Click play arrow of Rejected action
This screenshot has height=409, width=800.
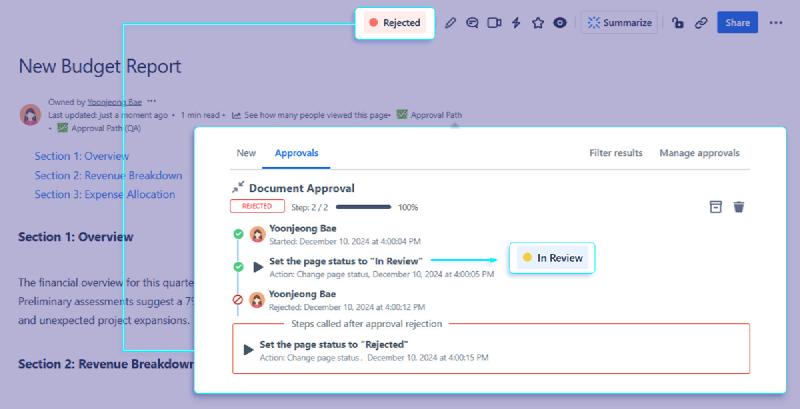coord(248,350)
